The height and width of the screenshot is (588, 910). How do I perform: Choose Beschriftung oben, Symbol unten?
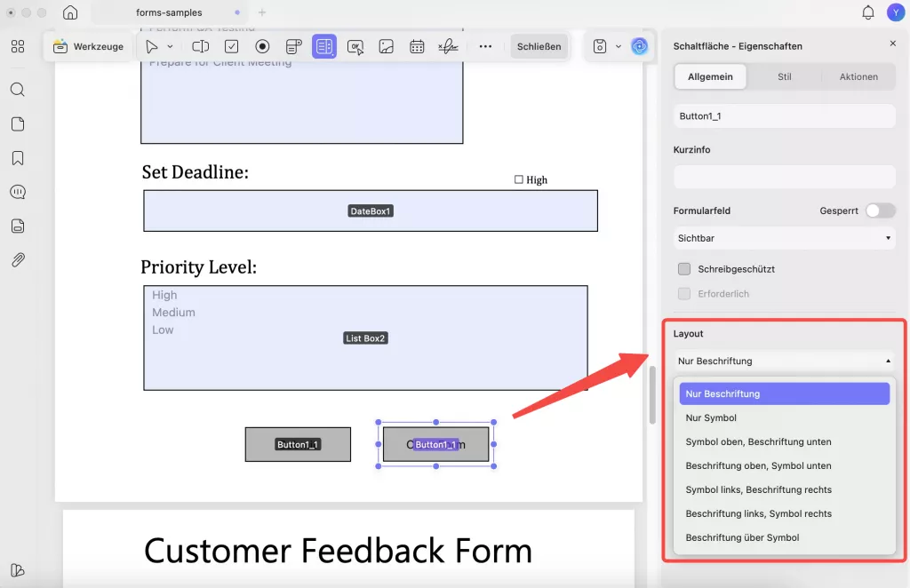click(784, 465)
